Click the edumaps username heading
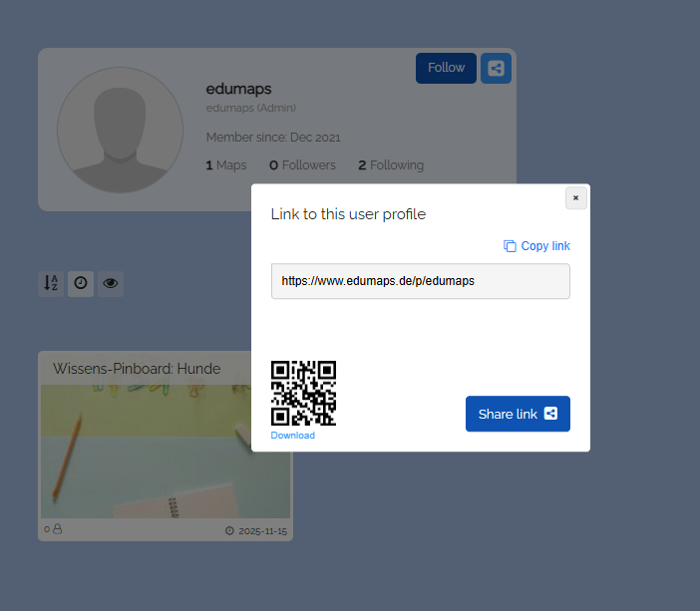This screenshot has height=611, width=700. click(238, 89)
